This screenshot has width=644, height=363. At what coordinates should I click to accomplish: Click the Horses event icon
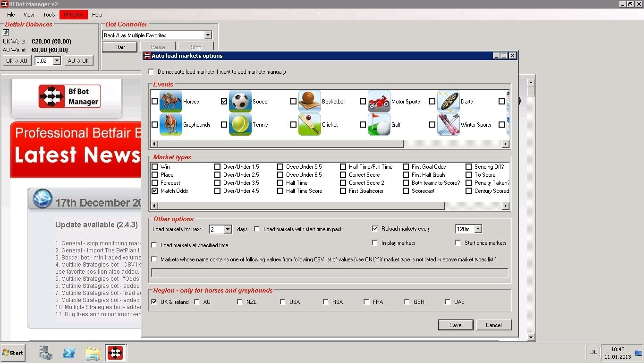tap(171, 101)
